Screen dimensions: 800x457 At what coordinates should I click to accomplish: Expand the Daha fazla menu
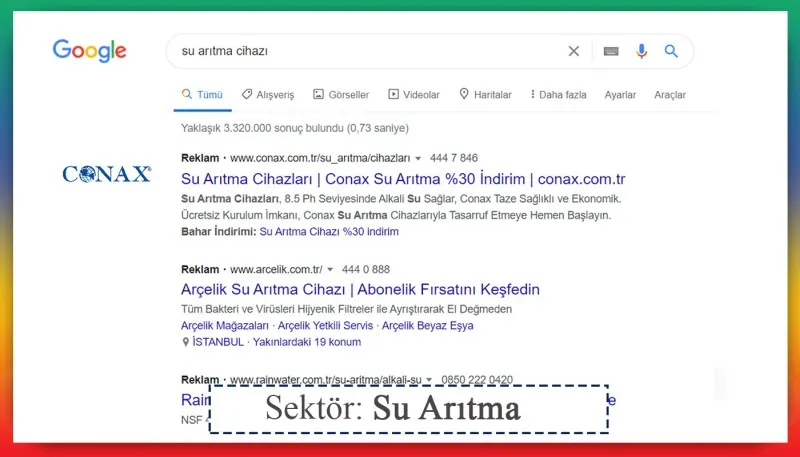(558, 94)
